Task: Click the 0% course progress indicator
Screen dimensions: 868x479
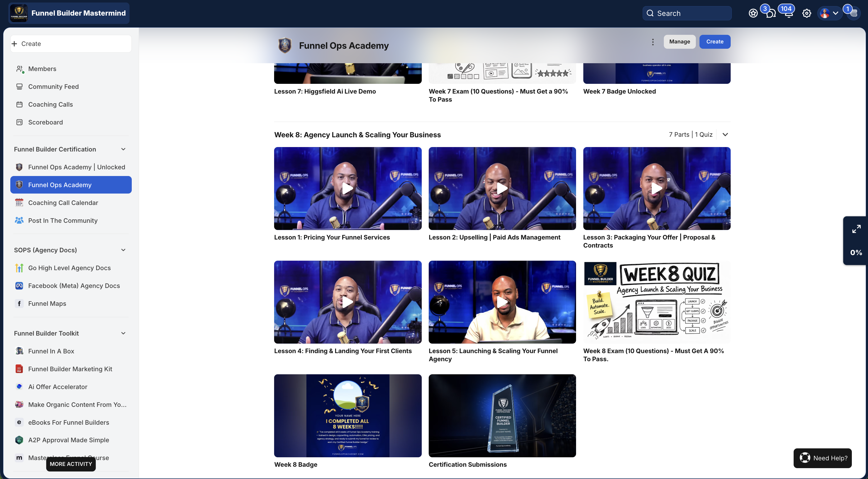Action: (856, 253)
